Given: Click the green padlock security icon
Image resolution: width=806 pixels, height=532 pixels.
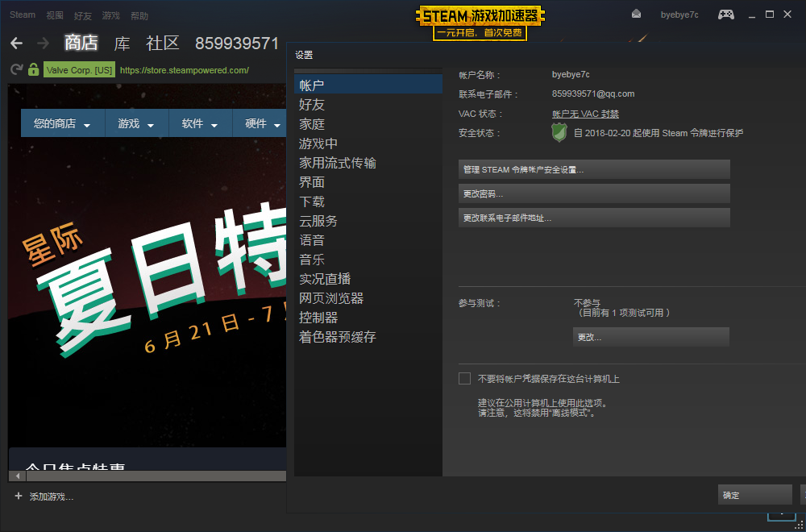Looking at the screenshot, I should (33, 69).
